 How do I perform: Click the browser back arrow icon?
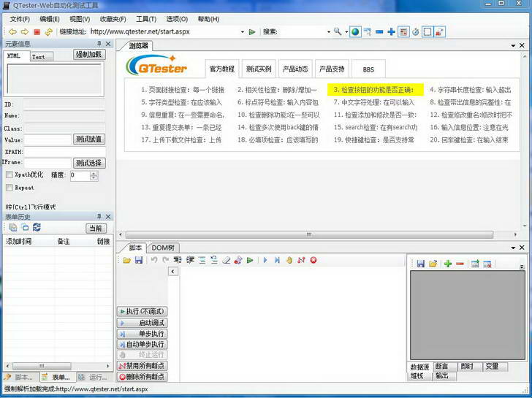[12, 31]
